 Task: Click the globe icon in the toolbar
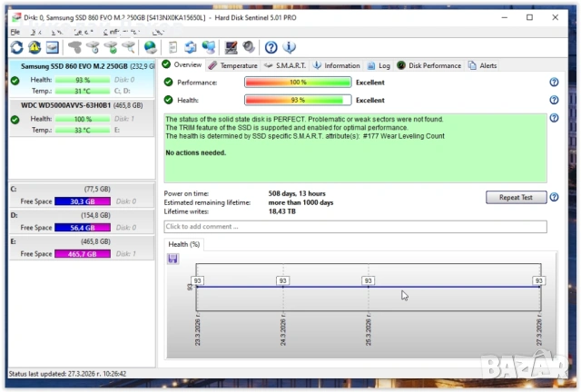click(x=150, y=47)
